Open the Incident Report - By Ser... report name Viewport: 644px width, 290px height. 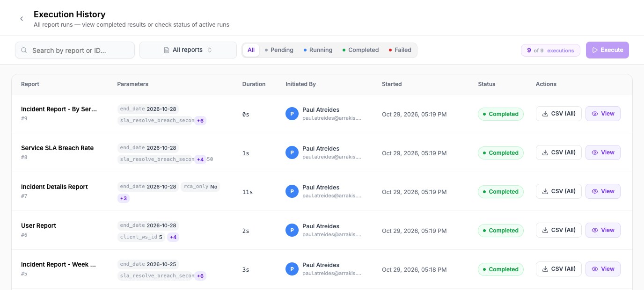pyautogui.click(x=59, y=109)
